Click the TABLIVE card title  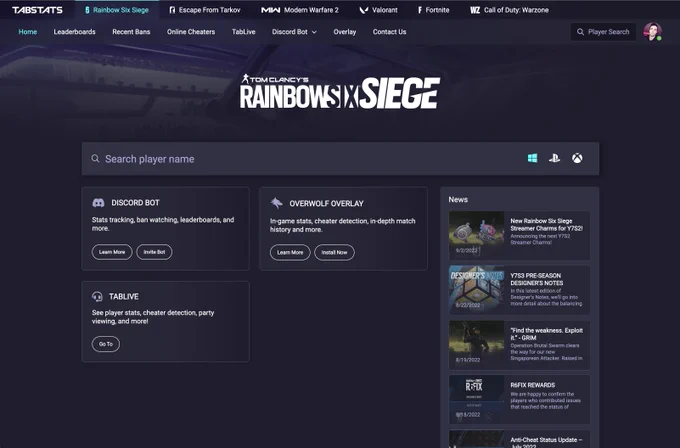[x=124, y=297]
